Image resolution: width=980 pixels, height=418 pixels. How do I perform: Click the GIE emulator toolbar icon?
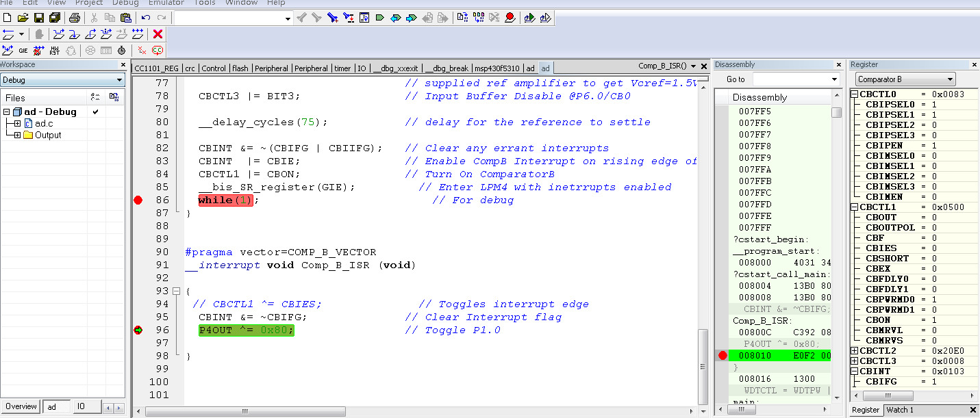[x=23, y=50]
